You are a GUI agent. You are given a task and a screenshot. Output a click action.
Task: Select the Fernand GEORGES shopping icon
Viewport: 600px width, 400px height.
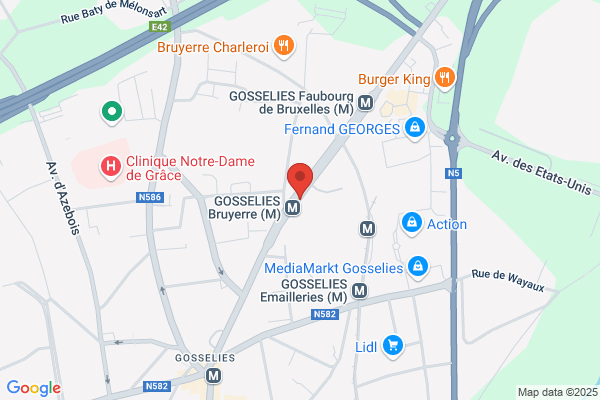[415, 128]
